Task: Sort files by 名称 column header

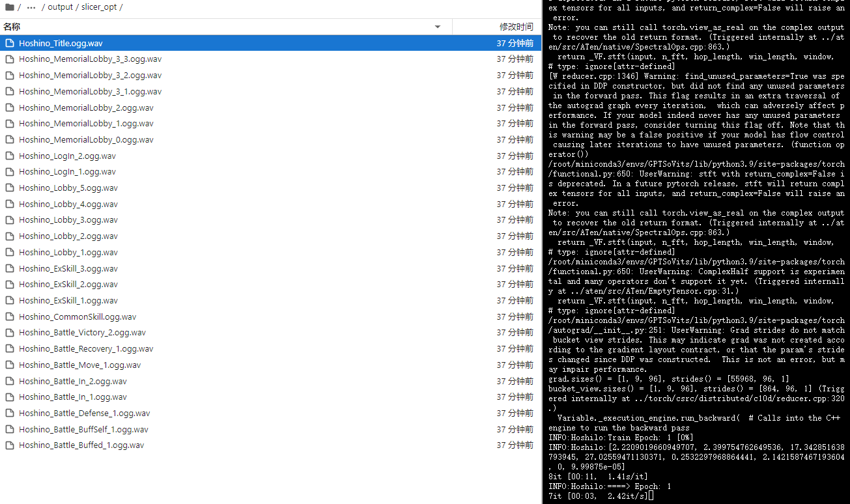Action: tap(12, 27)
